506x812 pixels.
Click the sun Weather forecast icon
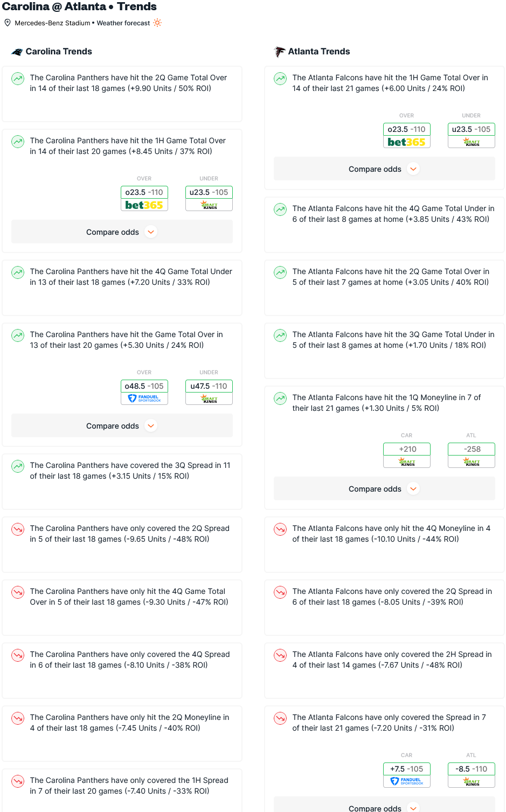click(157, 23)
